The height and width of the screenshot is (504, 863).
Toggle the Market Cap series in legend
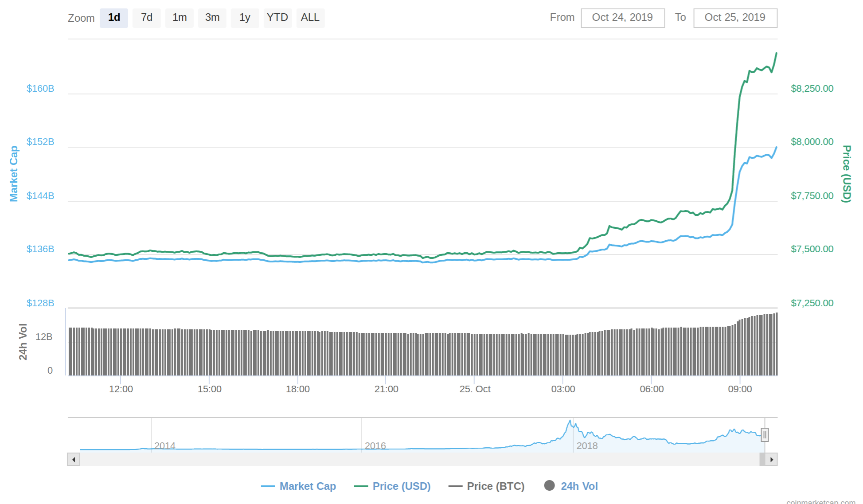[299, 486]
